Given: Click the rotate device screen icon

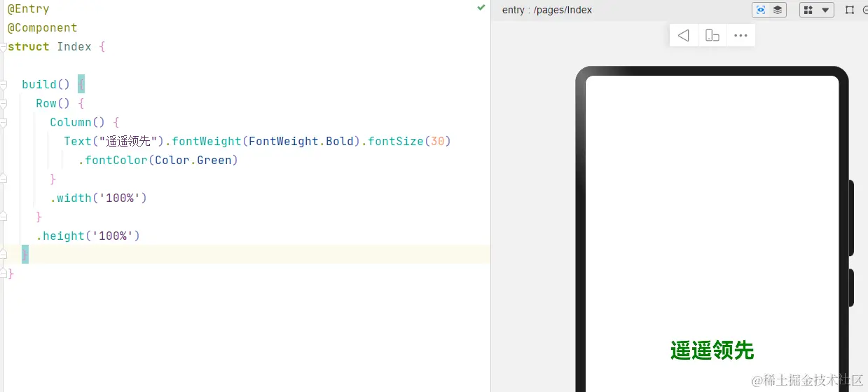Looking at the screenshot, I should click(712, 35).
